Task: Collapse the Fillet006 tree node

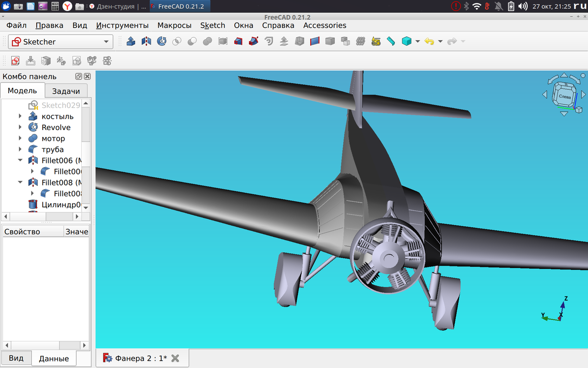Action: 20,160
